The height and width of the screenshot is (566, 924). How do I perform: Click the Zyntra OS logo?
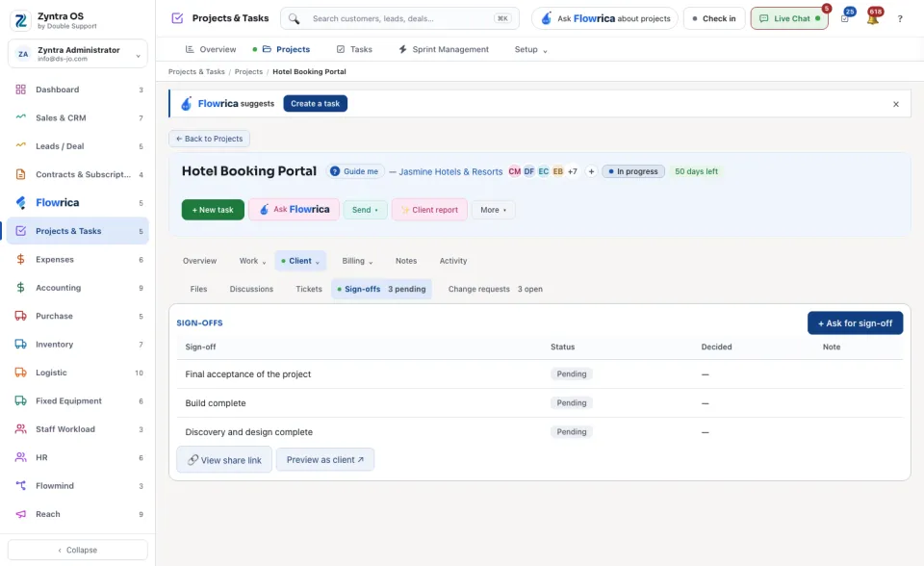pyautogui.click(x=20, y=20)
